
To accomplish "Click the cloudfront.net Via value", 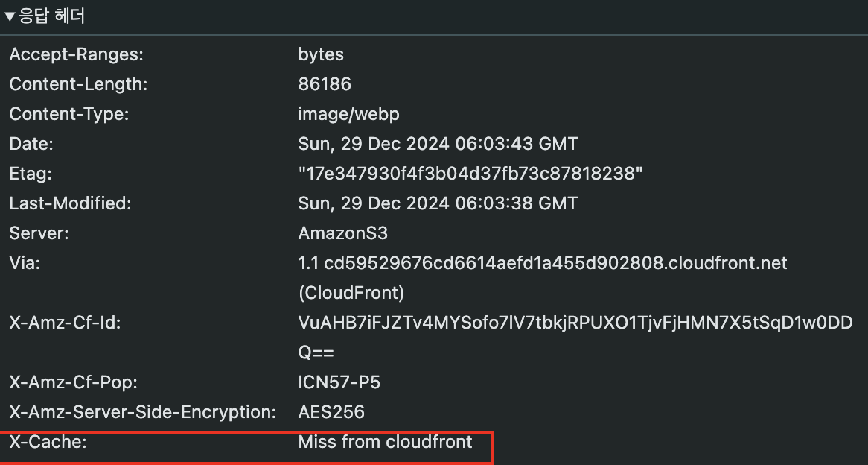I will point(543,263).
